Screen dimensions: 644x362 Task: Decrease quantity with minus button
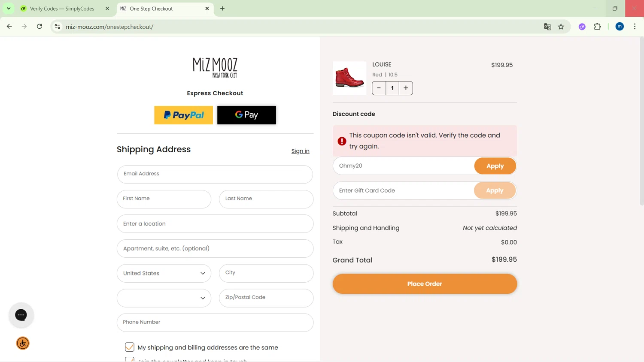[x=379, y=88]
